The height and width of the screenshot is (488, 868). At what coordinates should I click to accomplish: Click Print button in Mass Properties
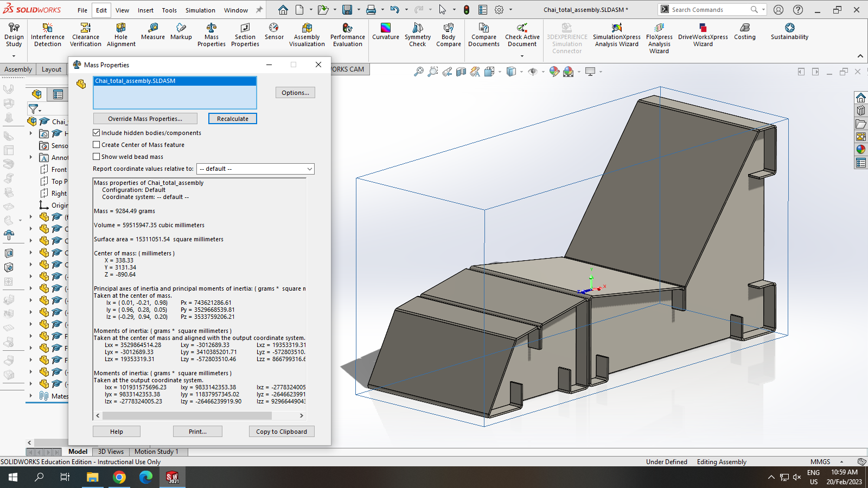click(197, 432)
